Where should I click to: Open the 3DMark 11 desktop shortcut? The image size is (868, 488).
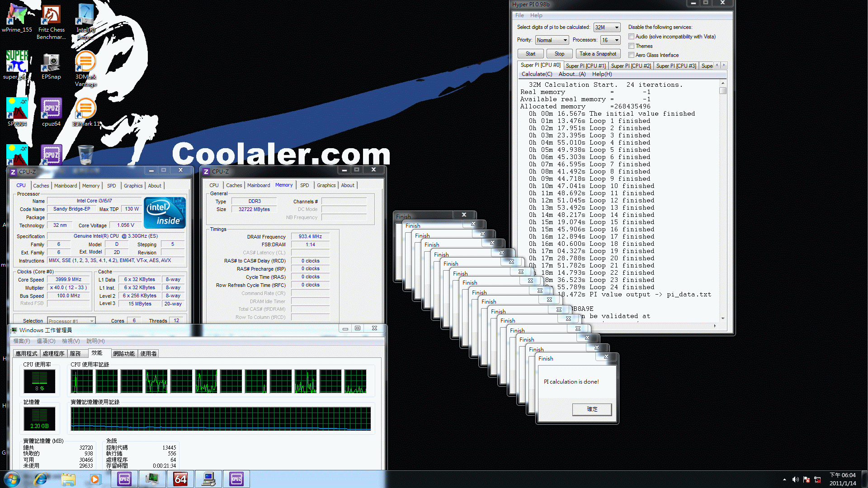[x=85, y=112]
